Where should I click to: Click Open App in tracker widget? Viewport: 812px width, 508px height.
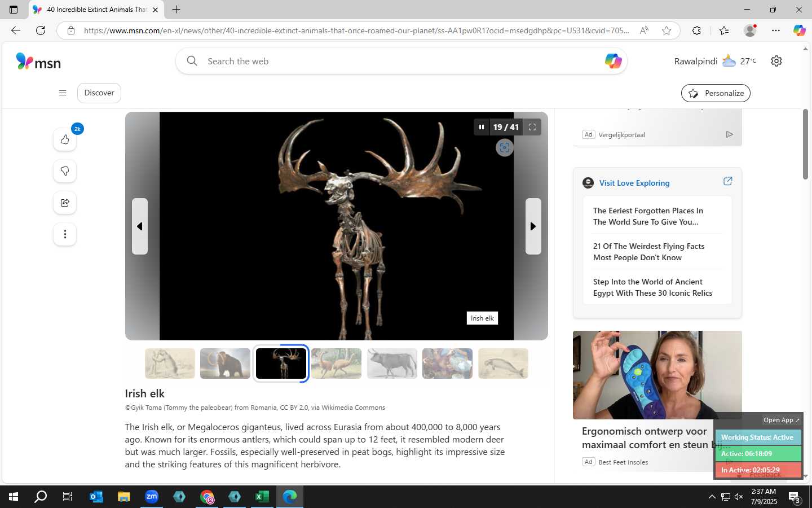point(781,420)
